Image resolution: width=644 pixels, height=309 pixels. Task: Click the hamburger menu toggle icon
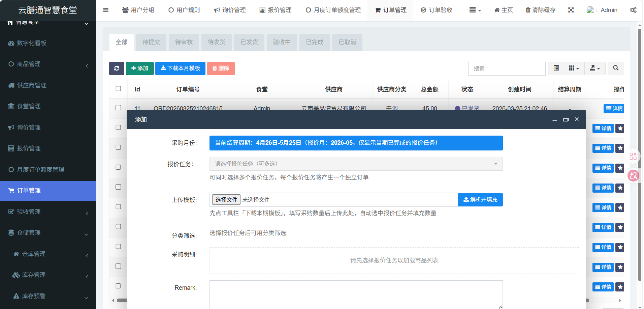tap(106, 10)
